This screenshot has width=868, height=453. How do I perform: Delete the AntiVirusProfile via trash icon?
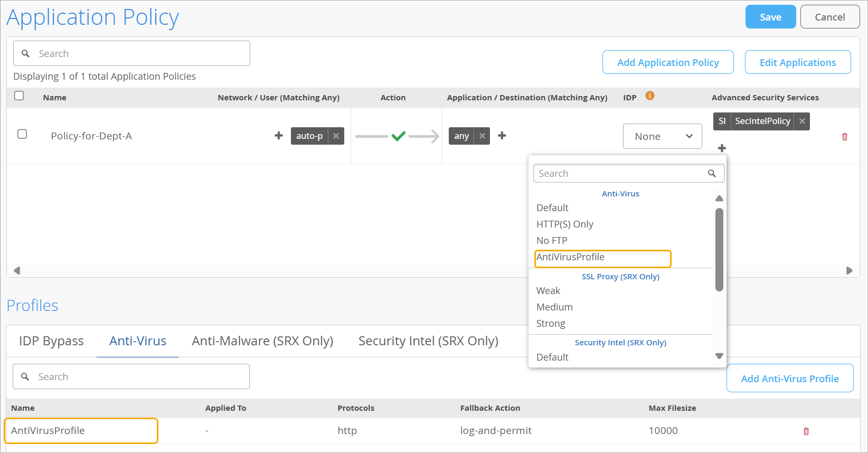click(806, 431)
